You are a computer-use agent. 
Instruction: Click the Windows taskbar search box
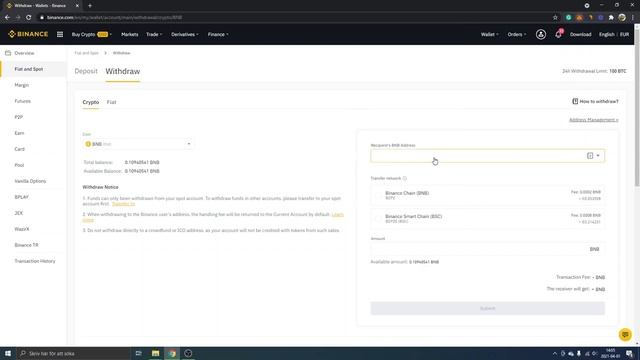tap(73, 353)
